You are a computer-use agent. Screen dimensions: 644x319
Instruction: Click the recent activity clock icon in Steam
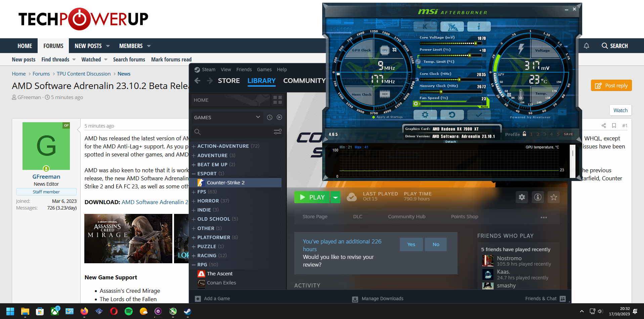[x=269, y=117]
